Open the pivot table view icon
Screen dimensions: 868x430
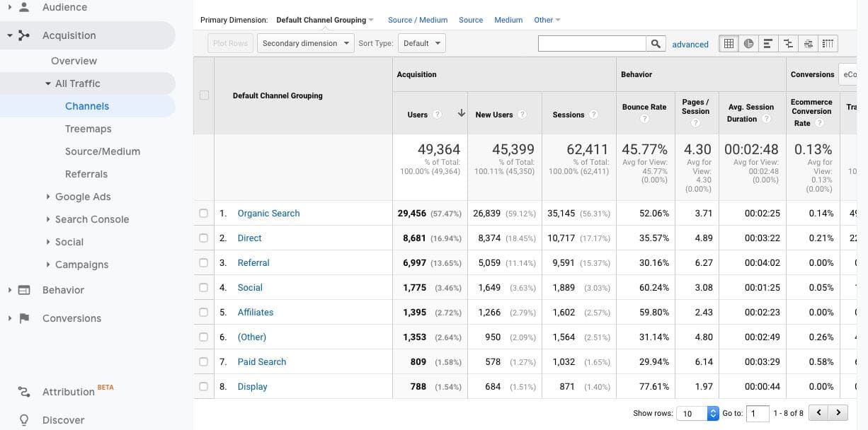(828, 43)
